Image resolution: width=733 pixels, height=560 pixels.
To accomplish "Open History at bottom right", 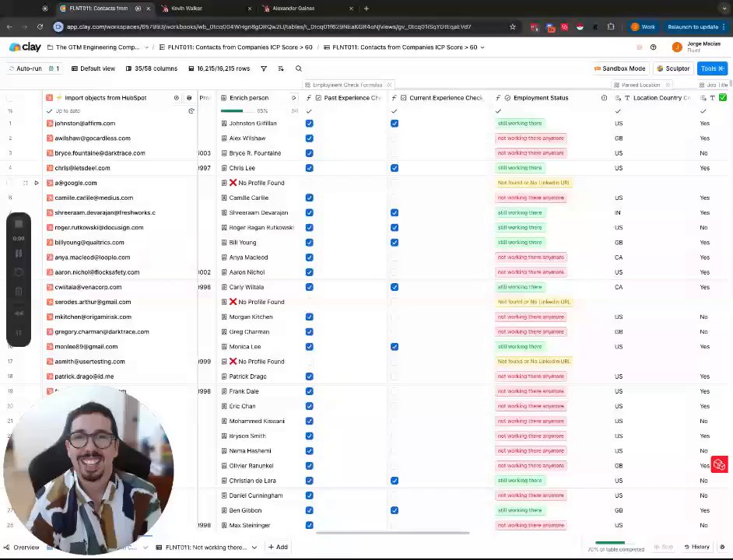I will pyautogui.click(x=696, y=547).
